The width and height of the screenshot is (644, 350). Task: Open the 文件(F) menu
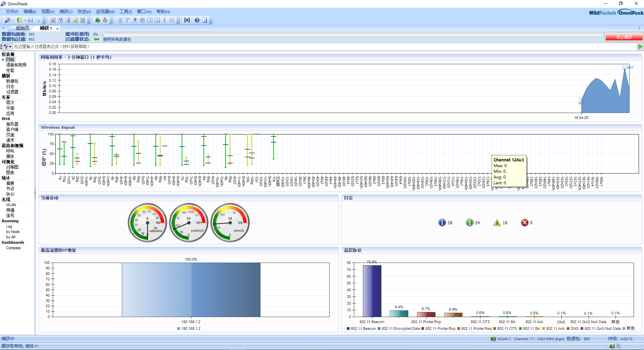(12, 12)
